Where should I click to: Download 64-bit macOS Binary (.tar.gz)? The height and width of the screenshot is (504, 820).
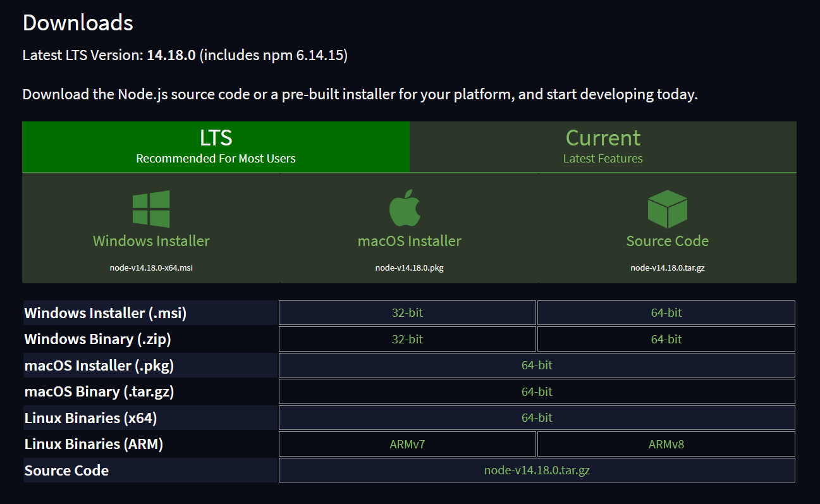pyautogui.click(x=537, y=391)
